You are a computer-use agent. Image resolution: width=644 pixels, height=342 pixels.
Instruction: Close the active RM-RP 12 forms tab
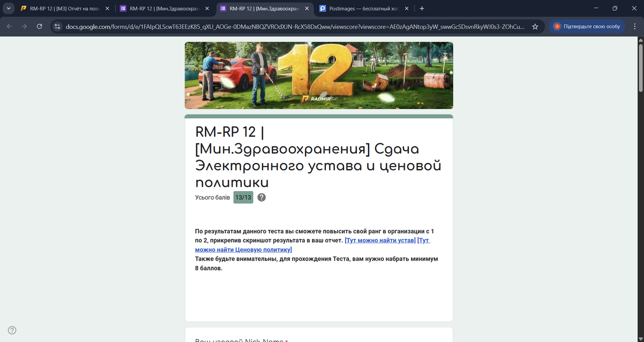(306, 9)
